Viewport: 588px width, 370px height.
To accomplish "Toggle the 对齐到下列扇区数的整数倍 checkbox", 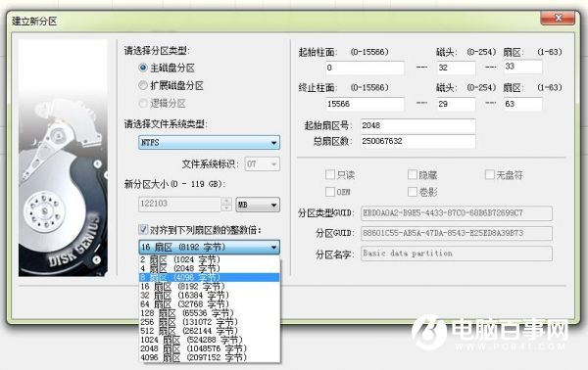I will (x=143, y=229).
